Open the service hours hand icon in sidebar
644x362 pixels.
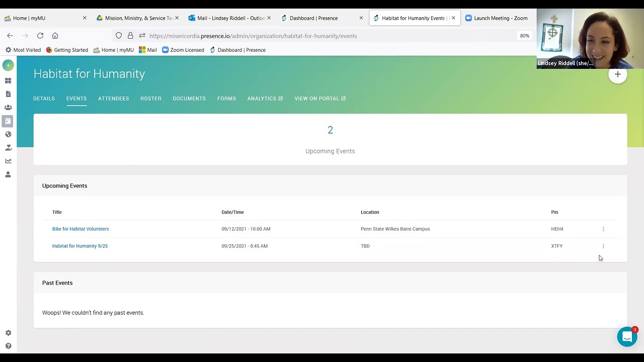tap(8, 148)
